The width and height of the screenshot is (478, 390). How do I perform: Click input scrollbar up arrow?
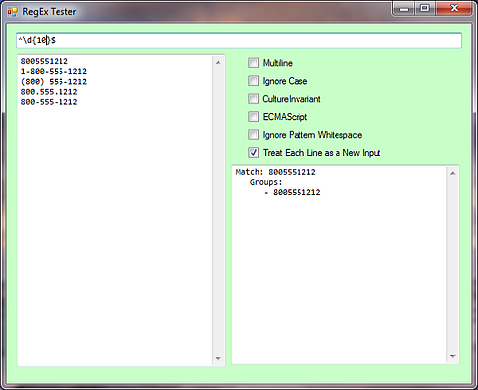point(218,63)
